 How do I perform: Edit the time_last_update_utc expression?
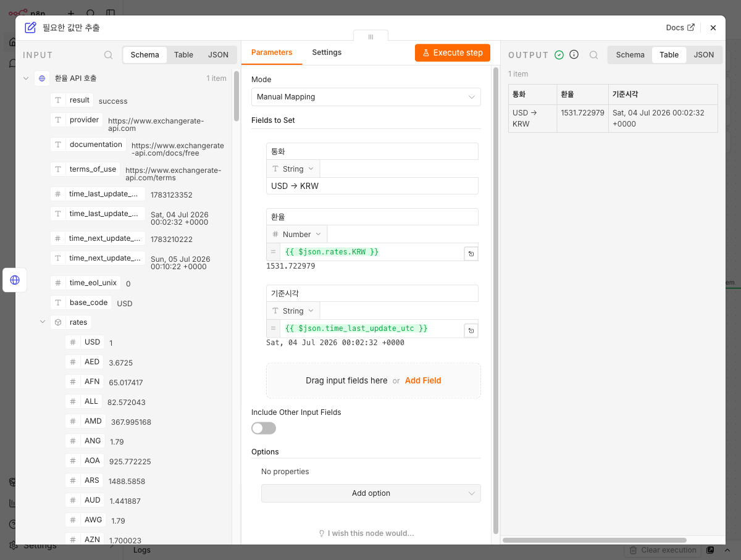[x=372, y=328]
